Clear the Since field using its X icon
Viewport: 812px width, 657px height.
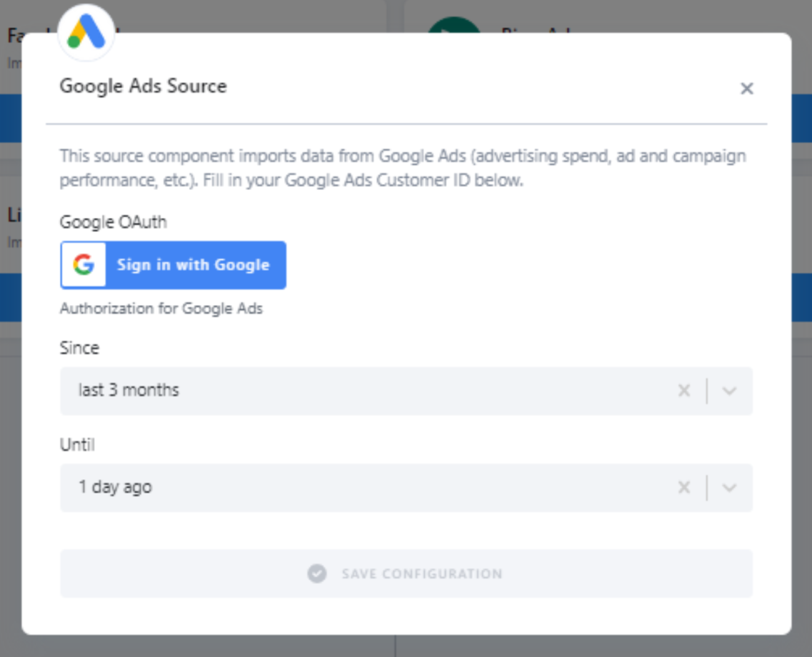pyautogui.click(x=683, y=390)
